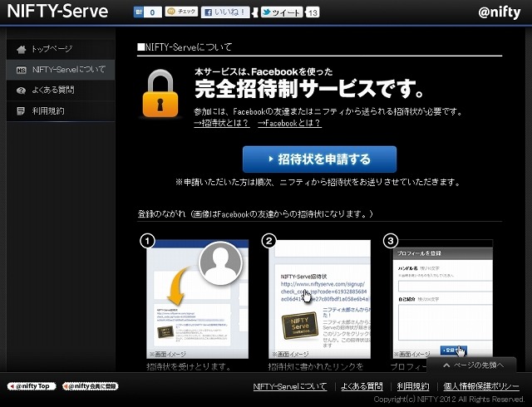Click the Facebook いいね! button
The width and height of the screenshot is (532, 407).
pyautogui.click(x=225, y=12)
